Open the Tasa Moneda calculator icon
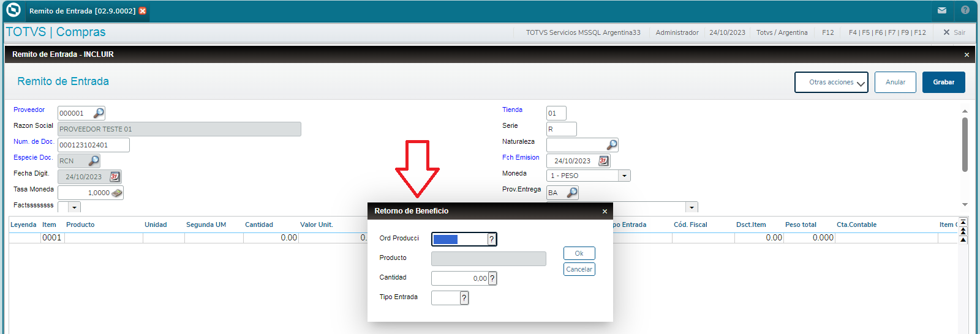The image size is (980, 334). tap(117, 193)
